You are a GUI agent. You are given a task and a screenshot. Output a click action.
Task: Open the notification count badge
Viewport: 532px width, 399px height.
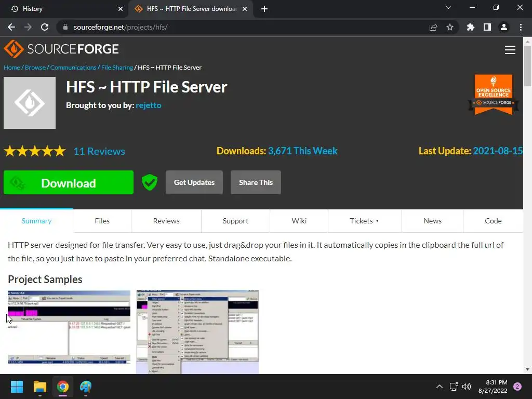[x=517, y=387]
